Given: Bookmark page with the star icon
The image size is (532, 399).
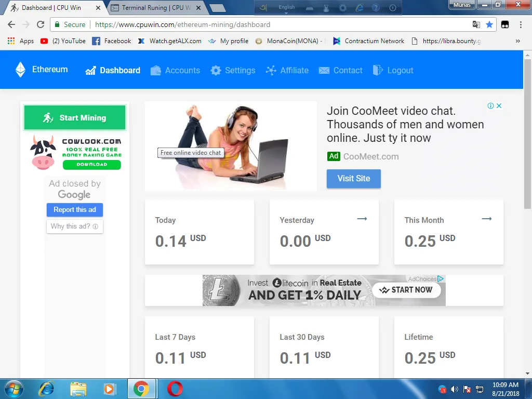Looking at the screenshot, I should [489, 24].
